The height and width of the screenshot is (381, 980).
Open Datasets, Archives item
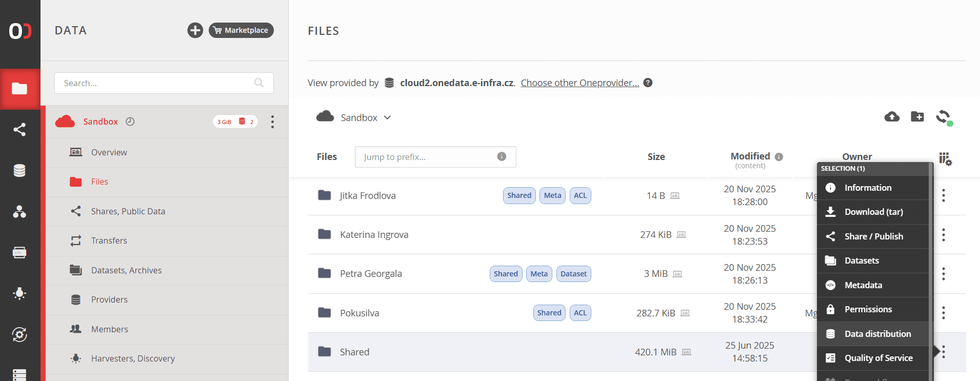[x=167, y=270]
